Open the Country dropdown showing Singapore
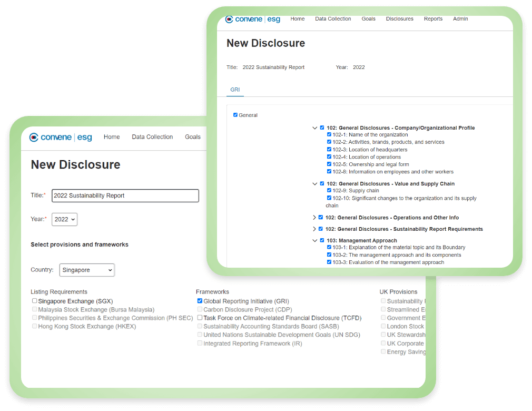 tap(87, 270)
